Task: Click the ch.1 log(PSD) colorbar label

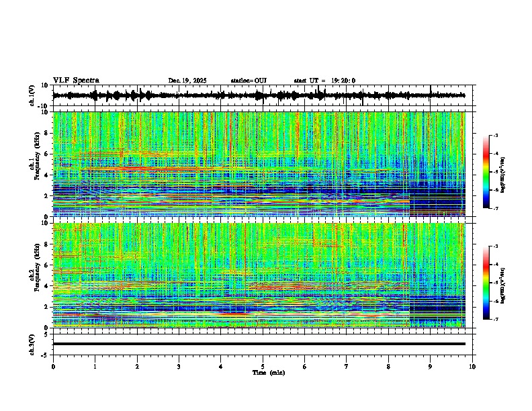Action: [x=503, y=175]
